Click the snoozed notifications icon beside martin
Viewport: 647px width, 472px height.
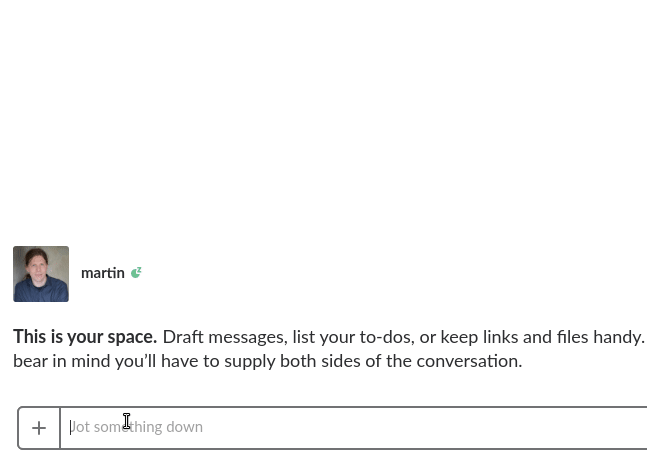tap(136, 273)
